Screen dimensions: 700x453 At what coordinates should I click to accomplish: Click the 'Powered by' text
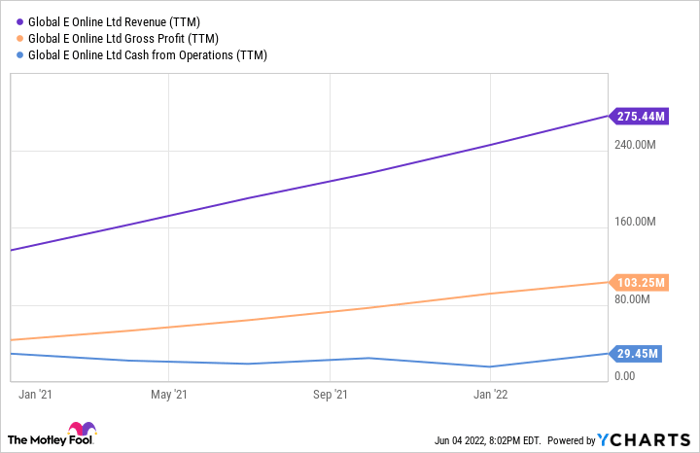(571, 441)
